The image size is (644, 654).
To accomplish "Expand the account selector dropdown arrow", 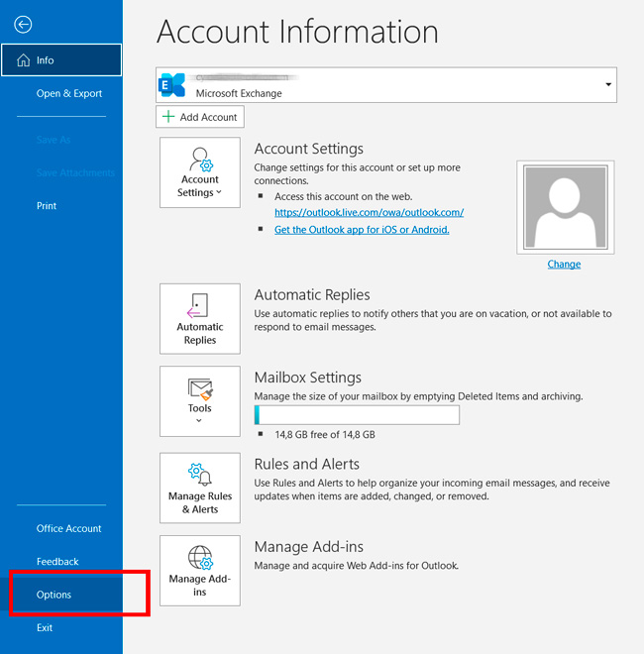I will pos(608,84).
